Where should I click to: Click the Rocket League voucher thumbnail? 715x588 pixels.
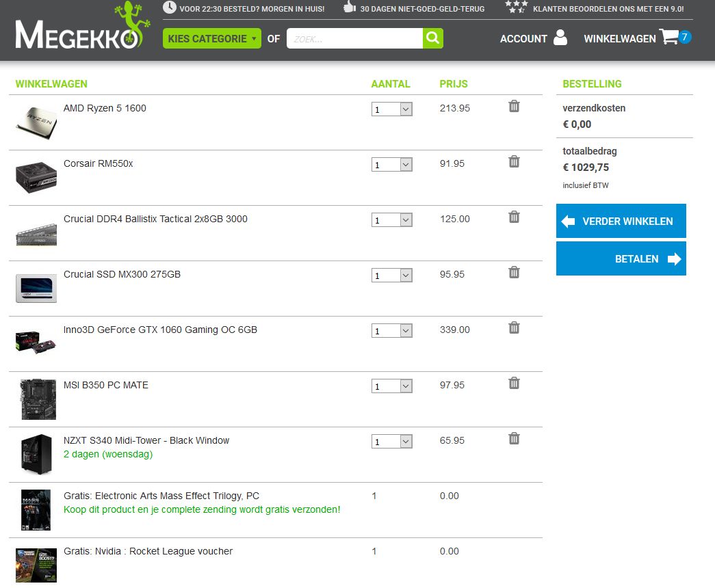point(36,565)
